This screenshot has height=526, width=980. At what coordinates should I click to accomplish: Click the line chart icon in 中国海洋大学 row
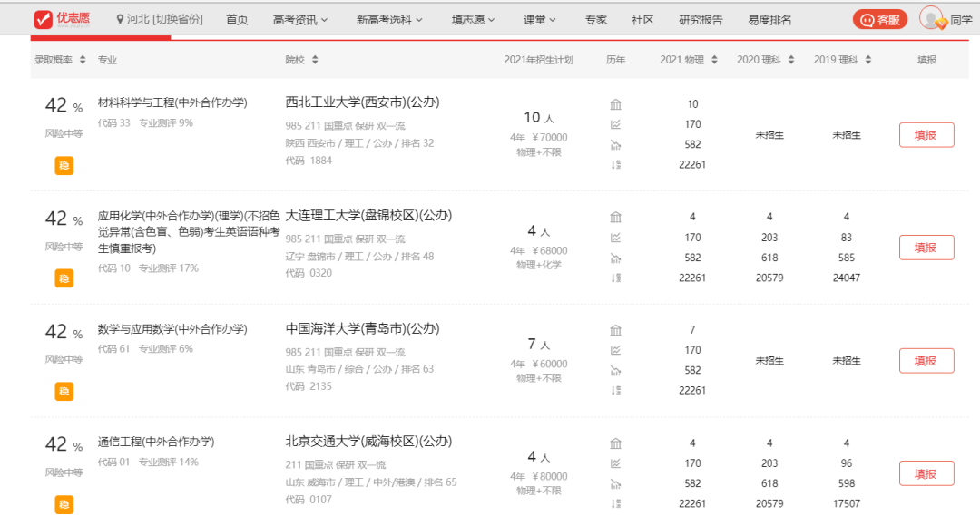pos(616,350)
